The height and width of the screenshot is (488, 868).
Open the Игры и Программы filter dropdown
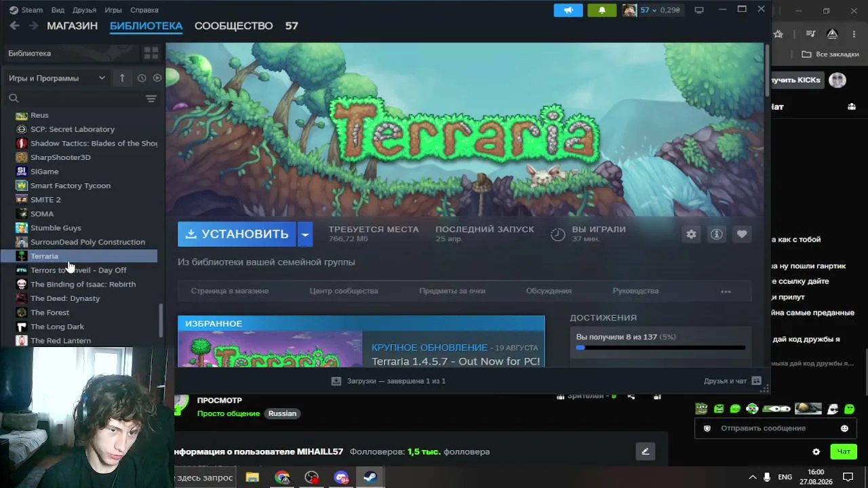pos(57,78)
